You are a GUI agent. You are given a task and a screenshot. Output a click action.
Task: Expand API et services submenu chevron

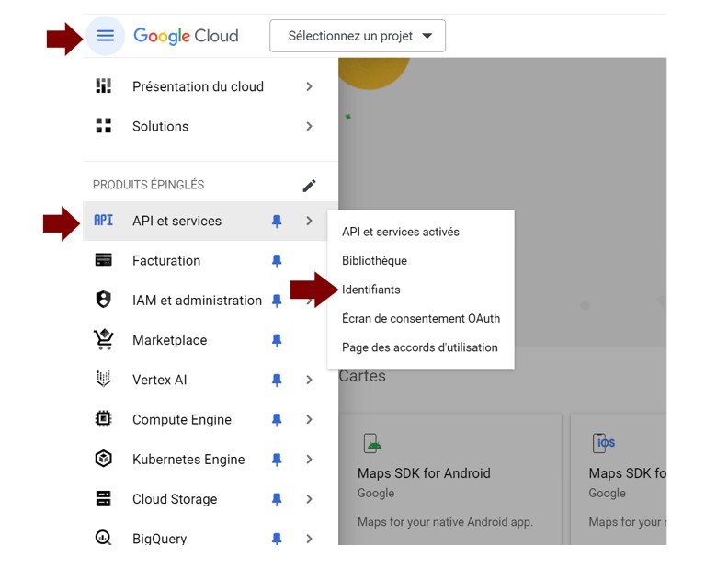309,221
